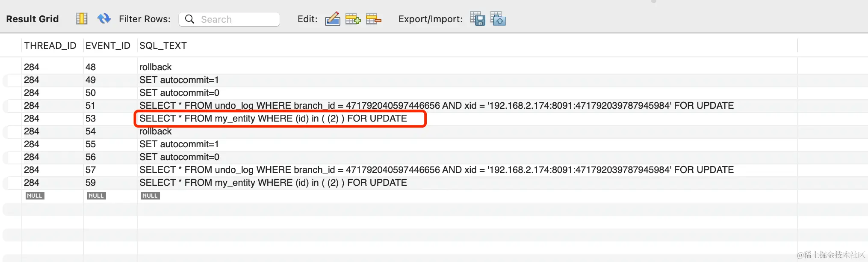
Task: Click the delete selected rows icon
Action: 373,19
